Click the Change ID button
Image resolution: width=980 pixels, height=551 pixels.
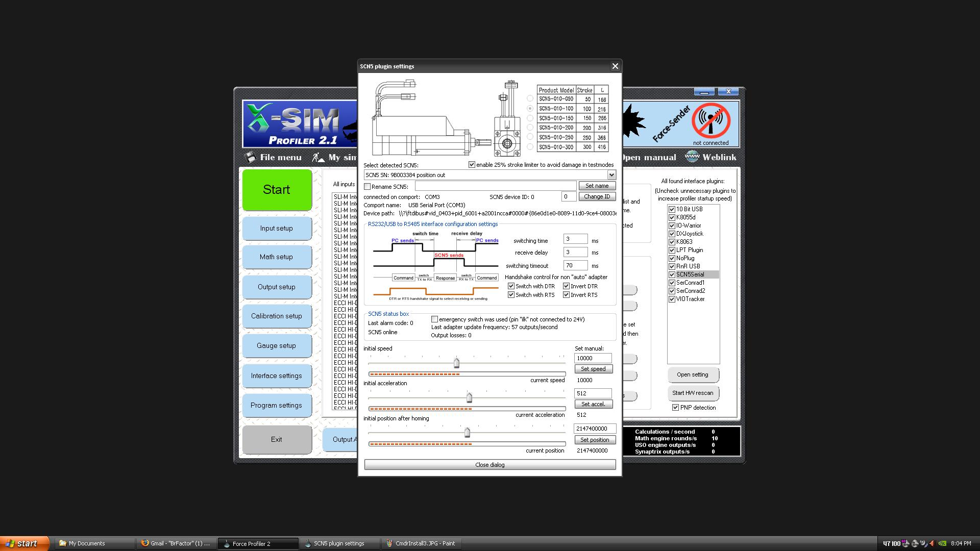pos(597,196)
